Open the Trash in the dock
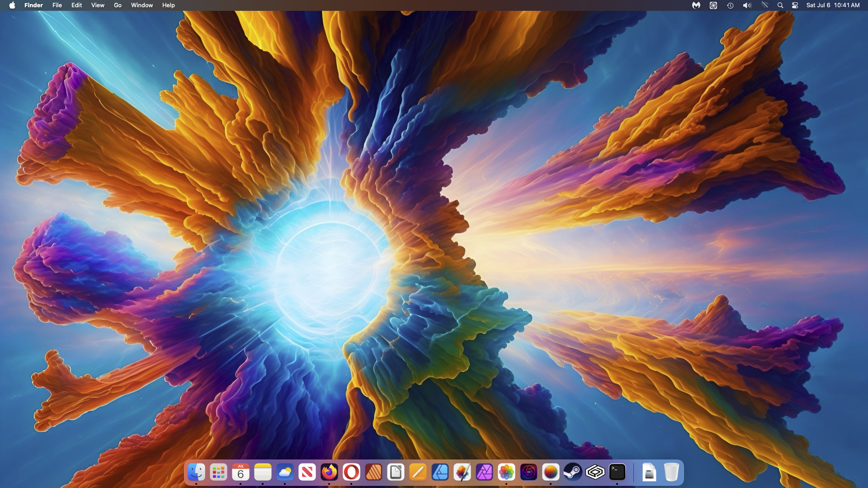The width and height of the screenshot is (868, 488). coord(671,472)
